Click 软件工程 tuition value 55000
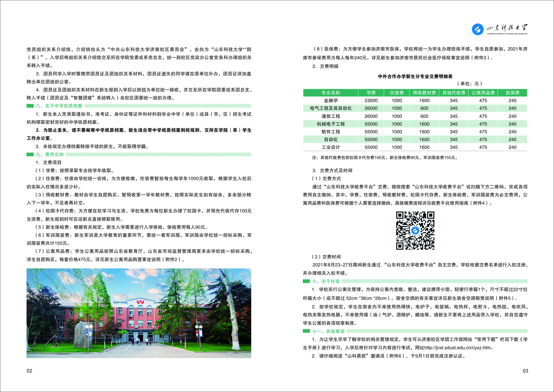This screenshot has width=554, height=392. tap(371, 132)
